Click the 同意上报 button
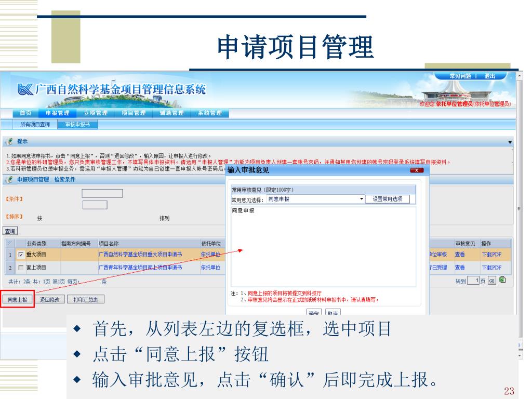 tap(18, 300)
